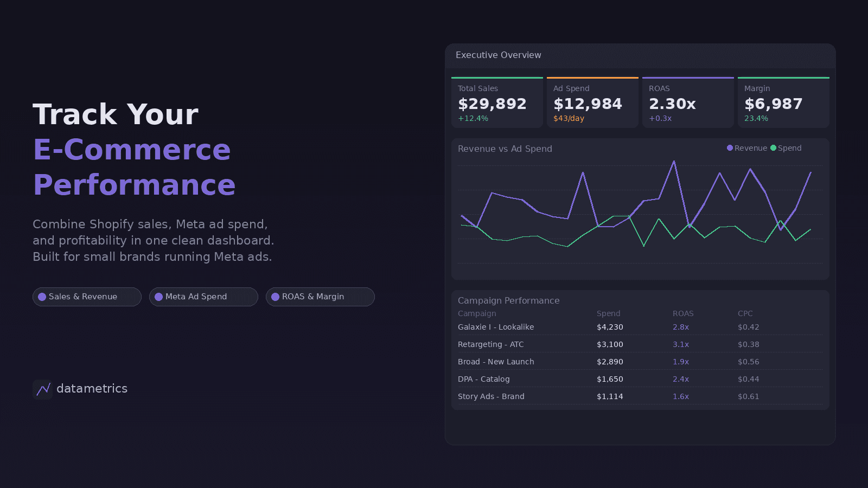Click the ROAS column header in table
The image size is (868, 488).
(683, 313)
